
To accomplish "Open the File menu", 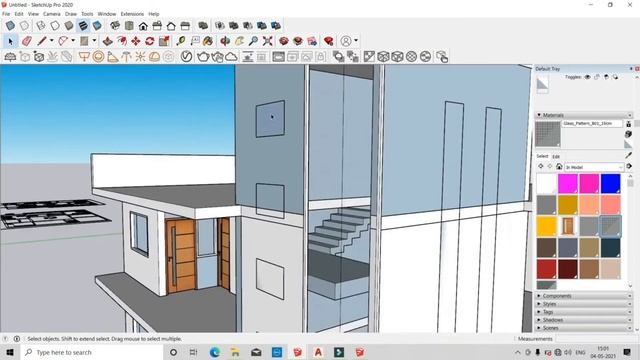I will [6, 14].
